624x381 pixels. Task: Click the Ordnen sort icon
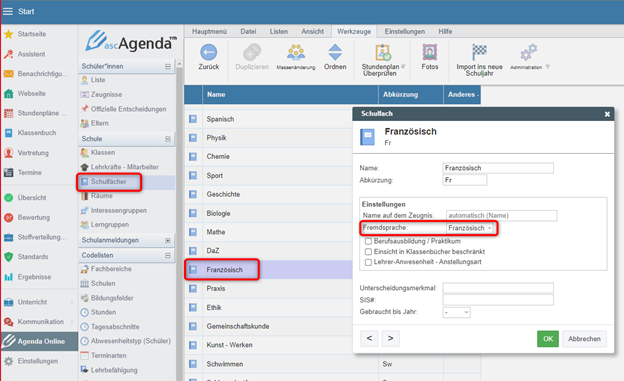(335, 57)
